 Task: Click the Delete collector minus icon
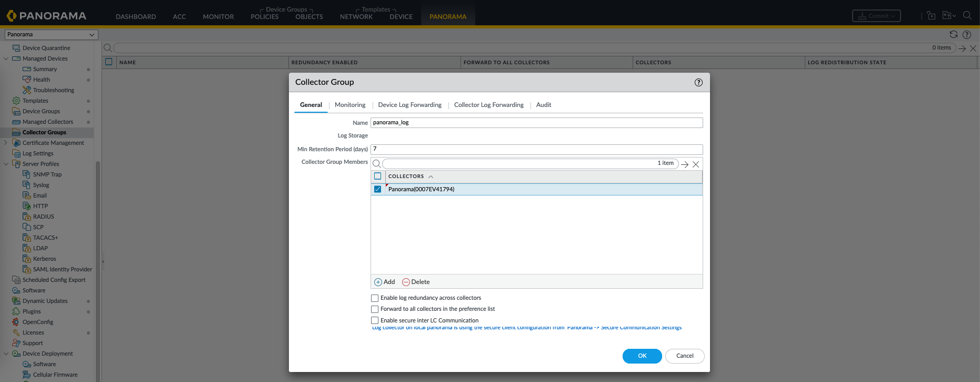406,282
